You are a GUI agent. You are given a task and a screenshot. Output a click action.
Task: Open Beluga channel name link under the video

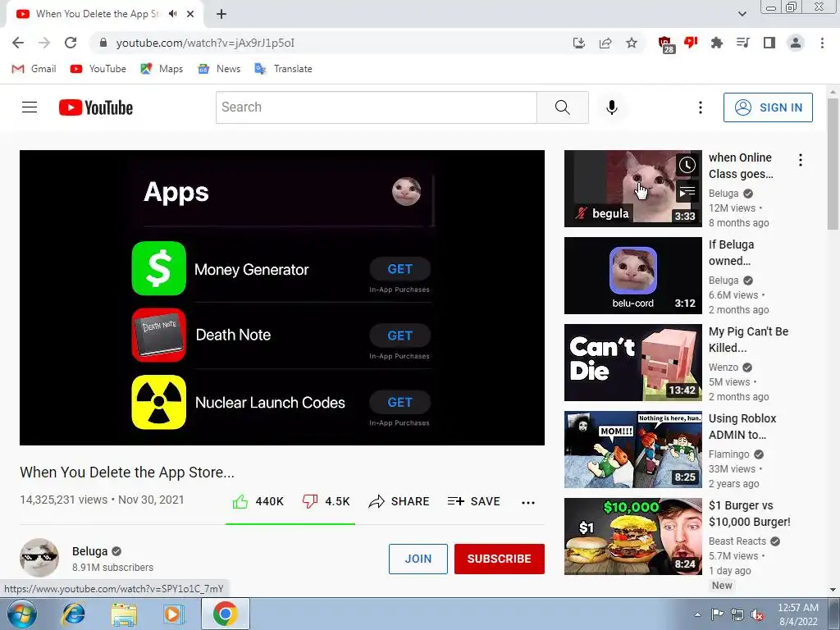click(90, 551)
